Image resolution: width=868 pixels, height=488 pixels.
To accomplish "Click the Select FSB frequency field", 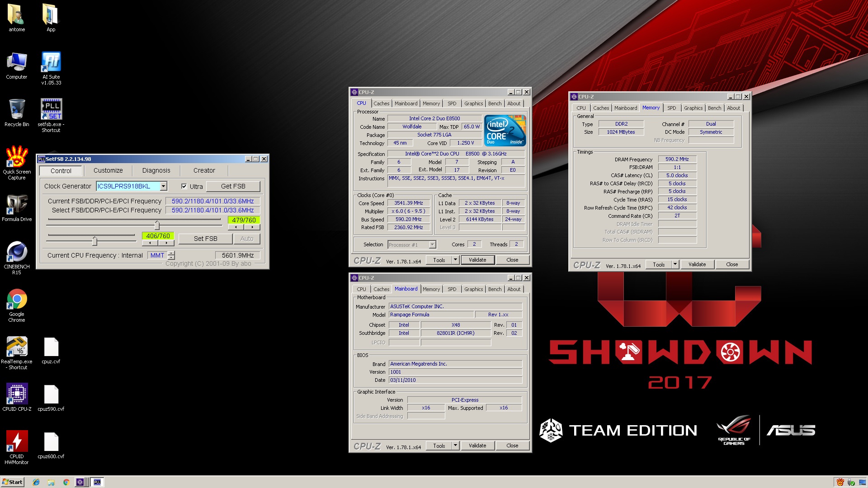I will 212,210.
